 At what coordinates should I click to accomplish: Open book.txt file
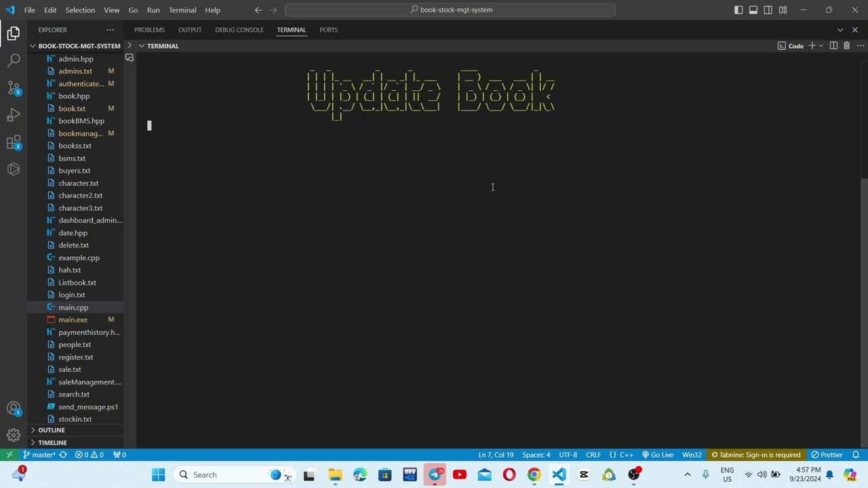tap(75, 109)
